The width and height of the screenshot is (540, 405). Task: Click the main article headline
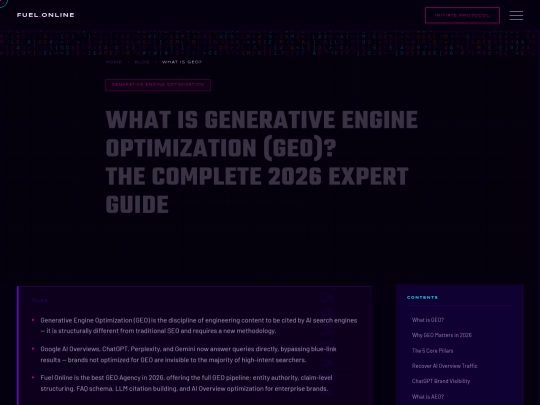[x=261, y=162]
